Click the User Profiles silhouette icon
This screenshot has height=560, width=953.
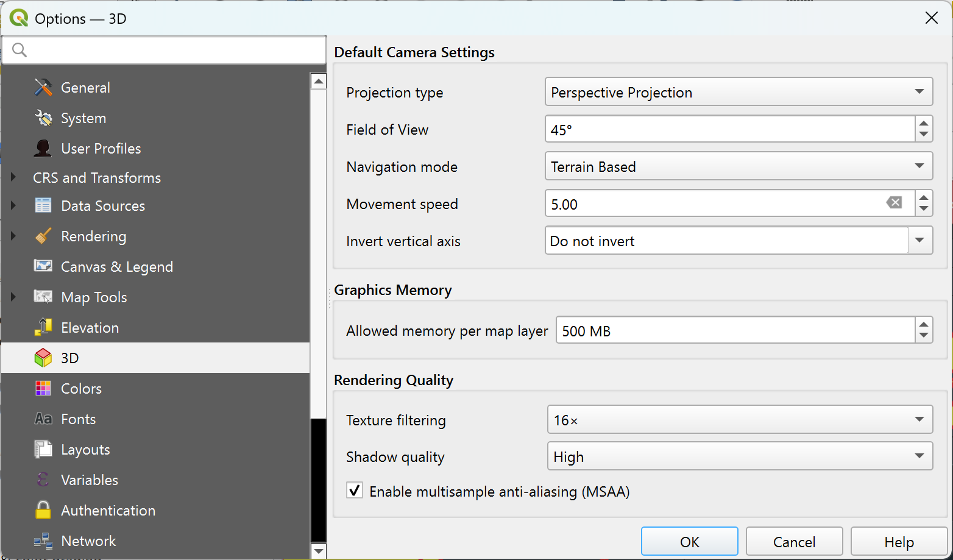point(43,148)
